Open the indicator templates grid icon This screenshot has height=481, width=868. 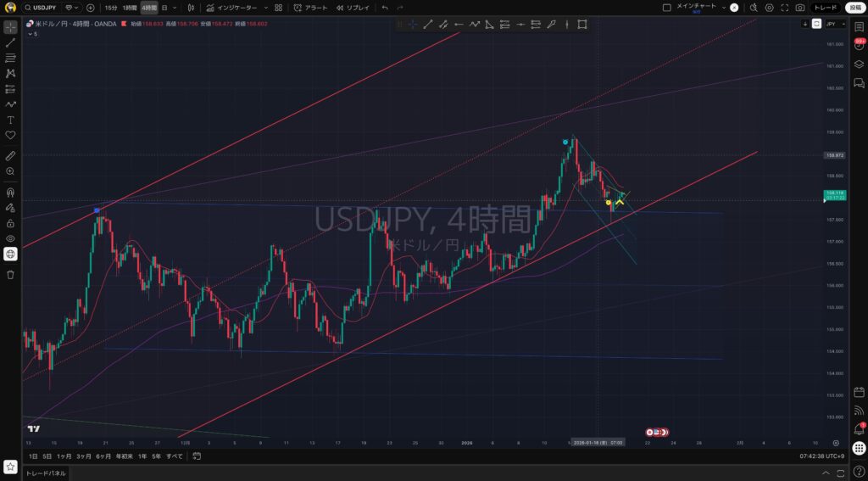coord(278,8)
